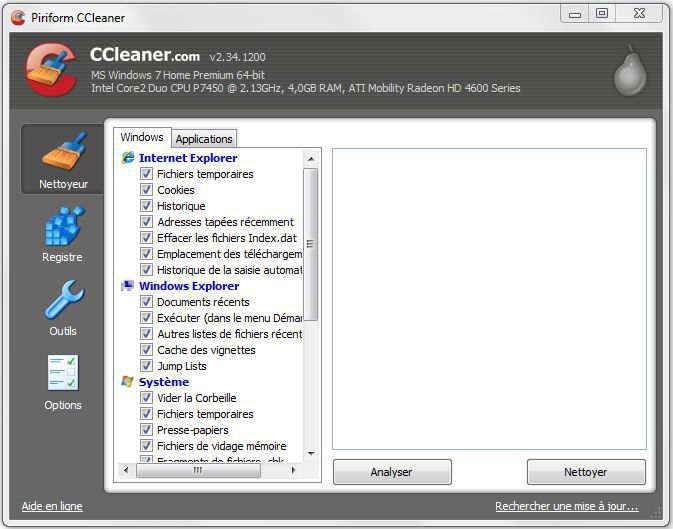Toggle Fichiers de vidage mémoire checkbox

tap(146, 445)
